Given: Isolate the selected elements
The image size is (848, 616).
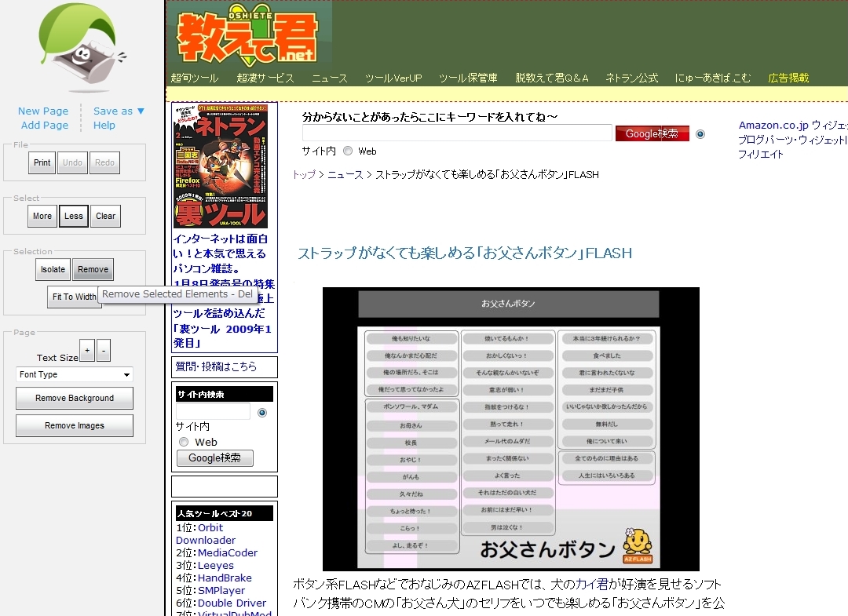Looking at the screenshot, I should (x=53, y=270).
